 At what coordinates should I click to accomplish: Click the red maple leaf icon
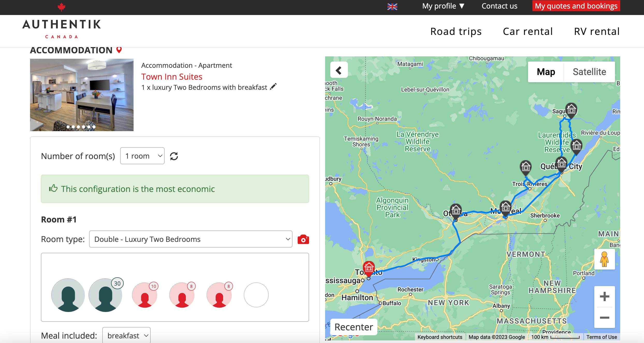point(61,7)
